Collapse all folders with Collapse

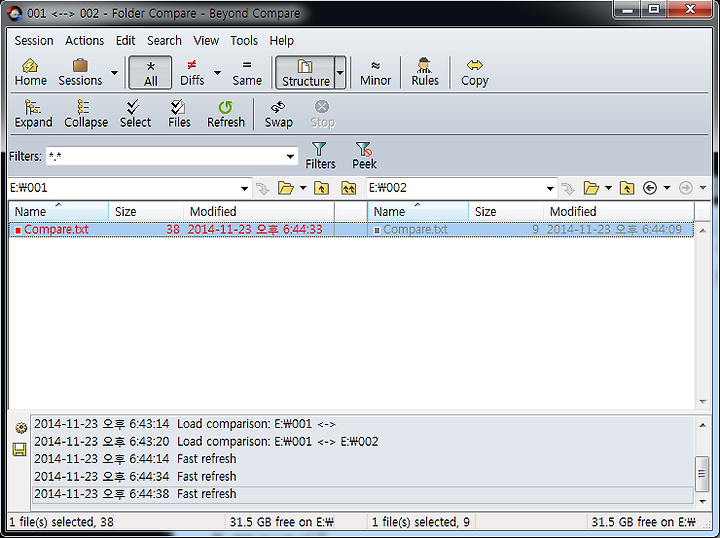point(86,114)
